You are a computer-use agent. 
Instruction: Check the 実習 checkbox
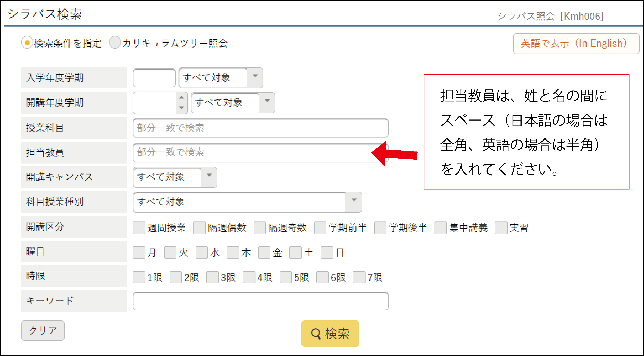(x=501, y=228)
